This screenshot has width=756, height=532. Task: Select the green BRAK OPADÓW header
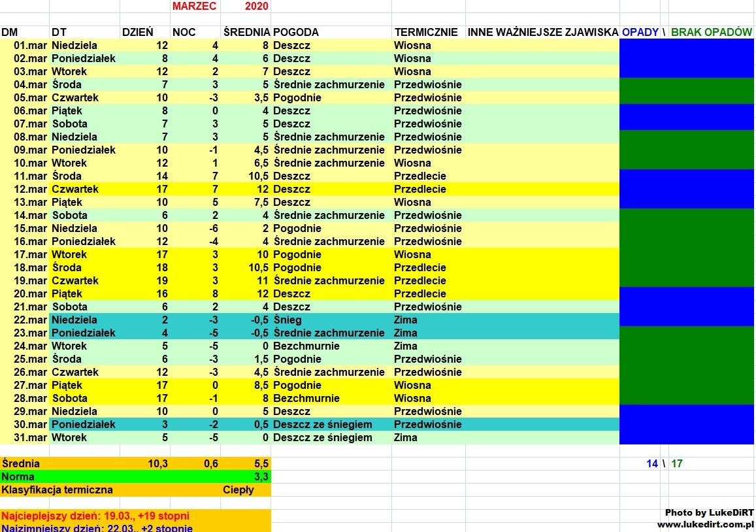click(711, 32)
